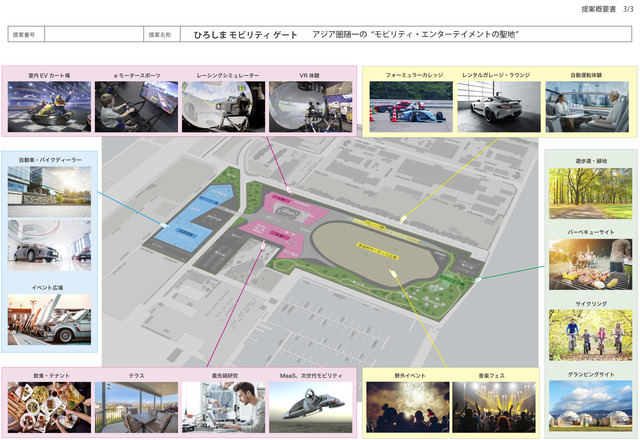Screen dimensions: 640x440
Task: Click the oval track area on the map
Action: [x=376, y=254]
